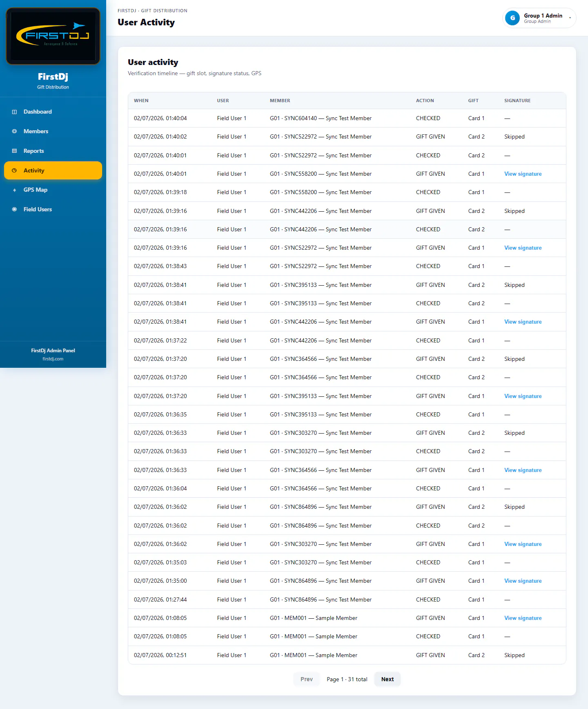The image size is (588, 709).
Task: Click the FirstDj Admin Panel footer text
Action: pyautogui.click(x=53, y=351)
